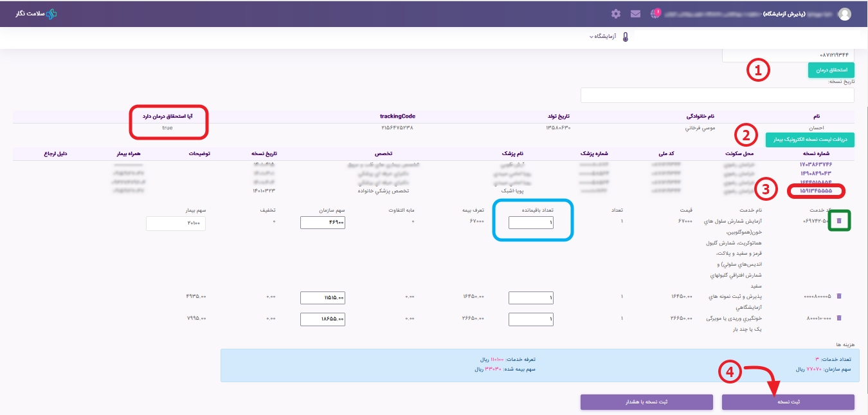868x415 pixels.
Task: Expand the آزمایشگاه dropdown menu
Action: coord(602,37)
